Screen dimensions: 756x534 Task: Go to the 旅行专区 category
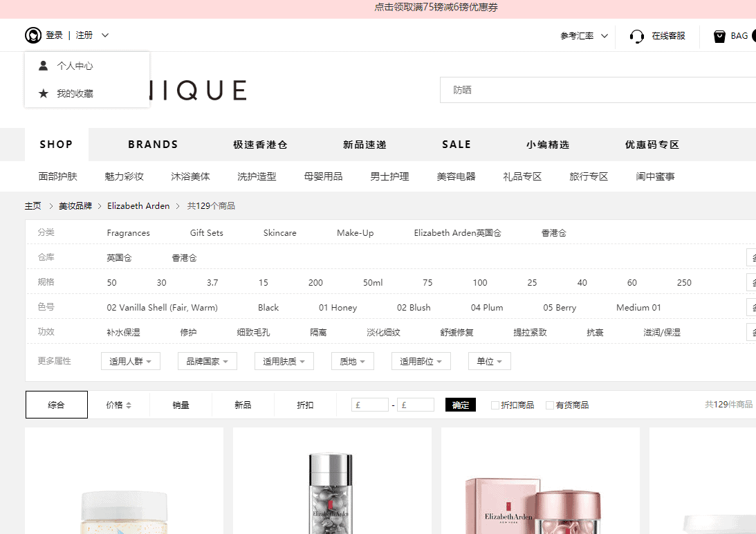click(x=589, y=176)
